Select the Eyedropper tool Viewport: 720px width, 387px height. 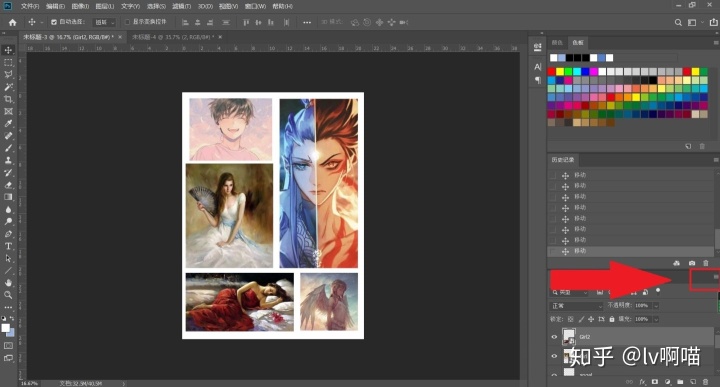[x=8, y=123]
